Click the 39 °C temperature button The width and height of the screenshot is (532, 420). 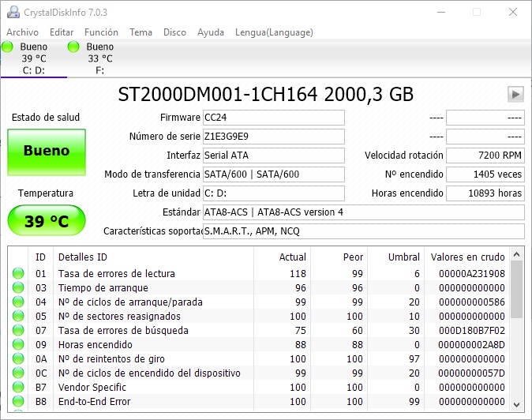click(46, 221)
